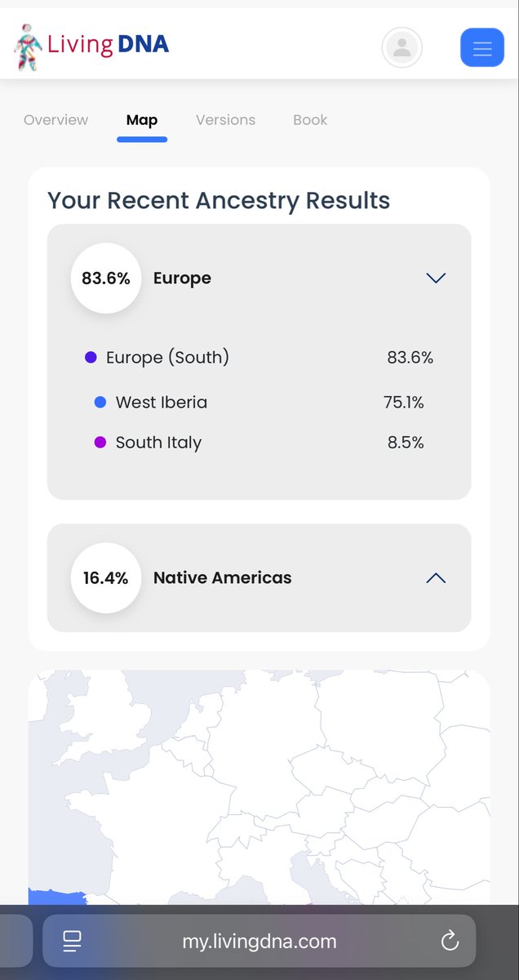Select the Europe (South) row
The width and height of the screenshot is (519, 980).
pos(259,357)
